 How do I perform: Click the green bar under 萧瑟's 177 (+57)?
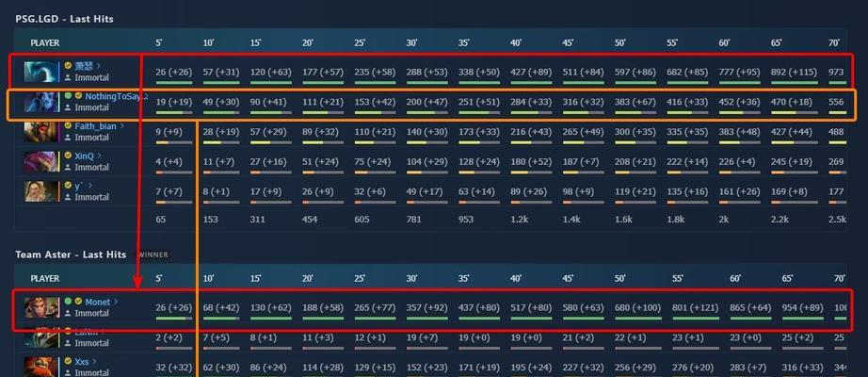click(x=323, y=83)
